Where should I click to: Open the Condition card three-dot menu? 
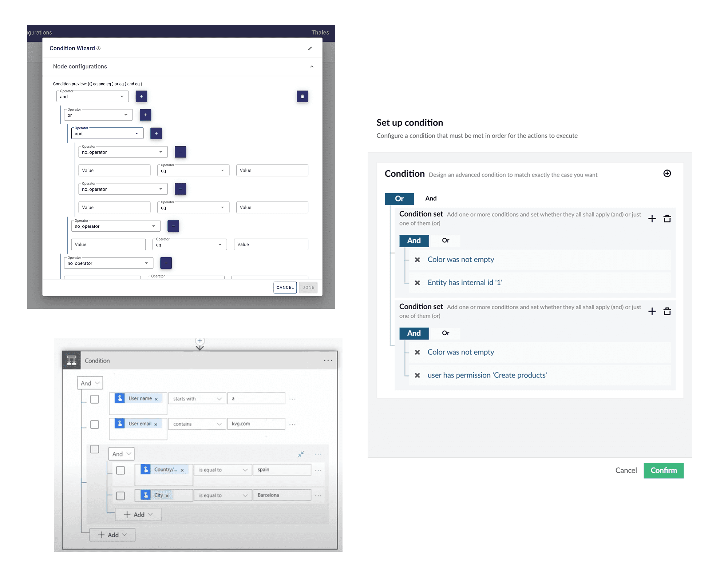pyautogui.click(x=328, y=360)
